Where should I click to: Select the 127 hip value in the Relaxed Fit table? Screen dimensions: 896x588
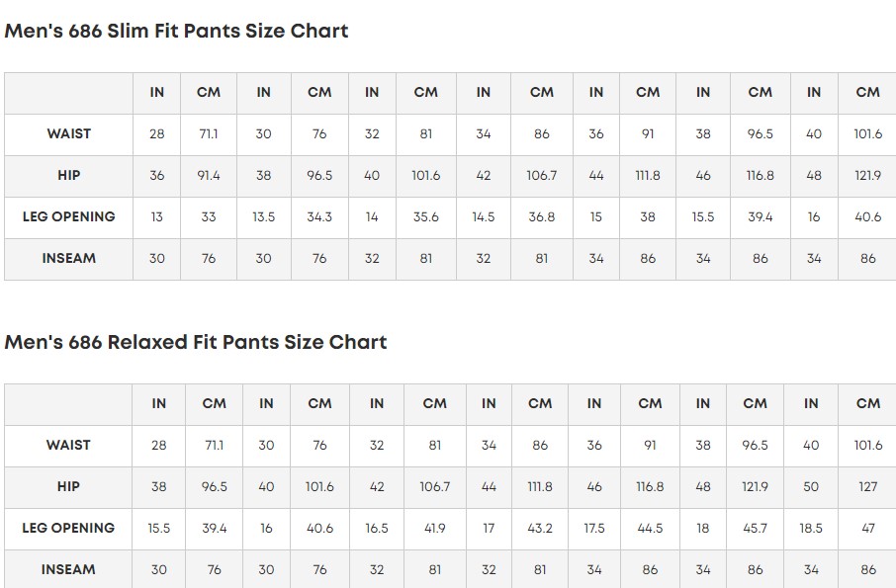(868, 486)
